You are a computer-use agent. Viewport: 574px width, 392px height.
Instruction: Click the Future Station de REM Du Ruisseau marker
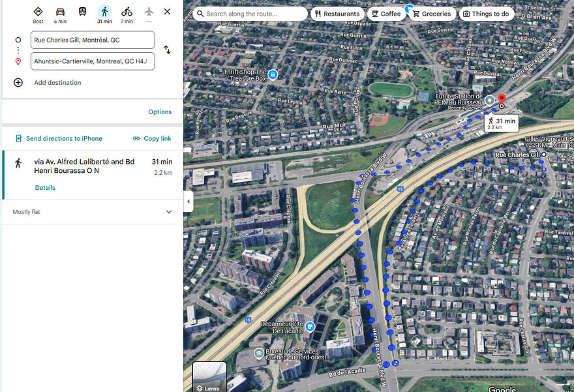(489, 100)
